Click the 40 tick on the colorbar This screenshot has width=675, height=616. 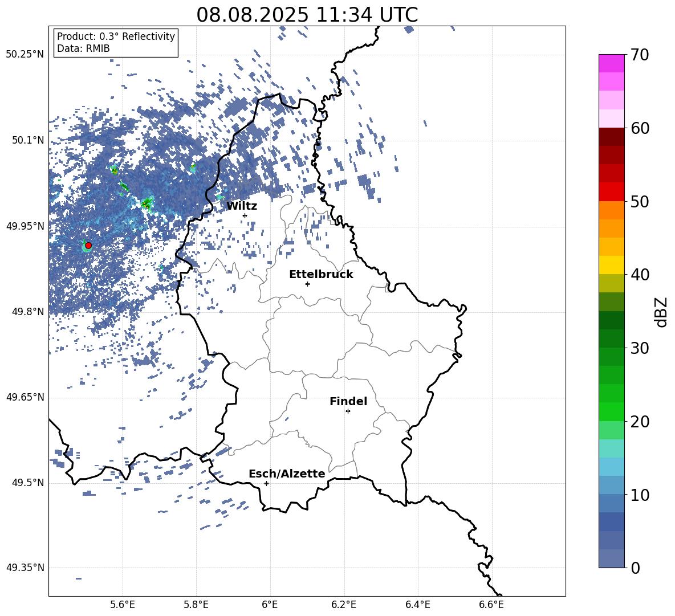tap(640, 275)
